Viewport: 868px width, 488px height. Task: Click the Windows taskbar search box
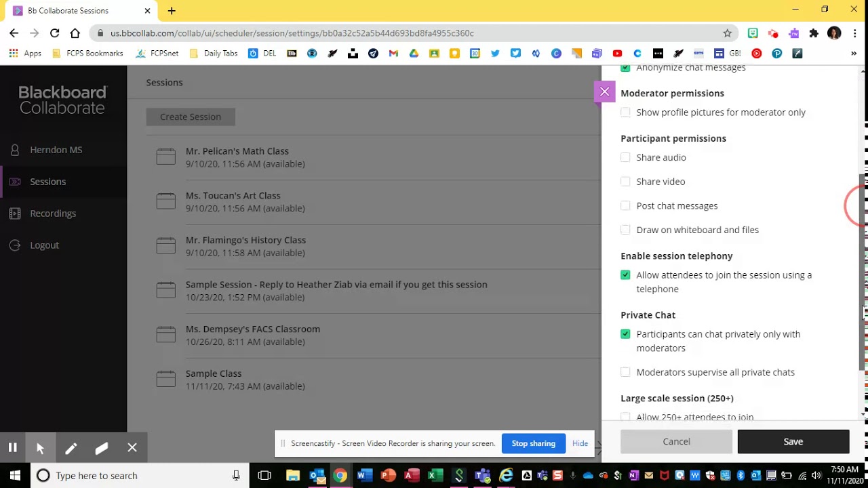click(x=140, y=476)
